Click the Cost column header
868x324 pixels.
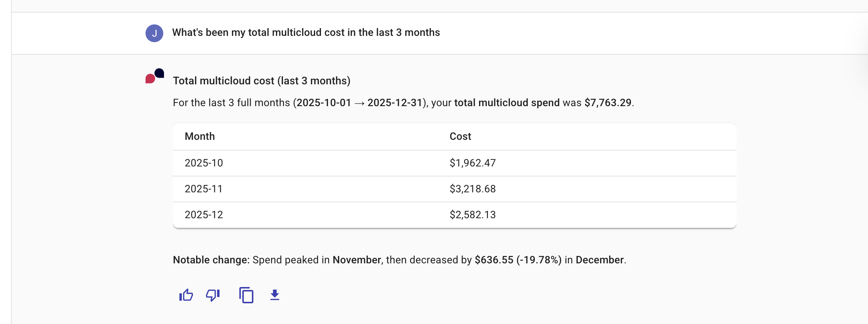pos(460,136)
